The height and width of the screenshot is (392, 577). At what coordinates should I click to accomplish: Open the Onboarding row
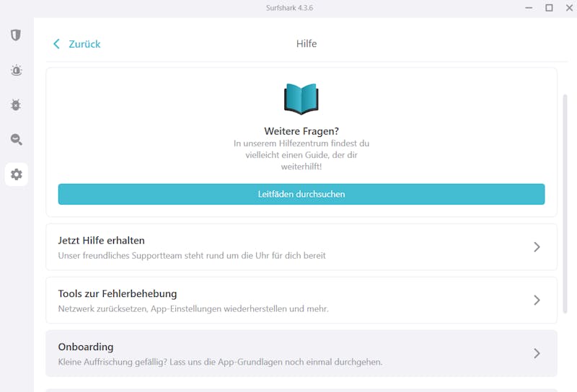pyautogui.click(x=301, y=353)
